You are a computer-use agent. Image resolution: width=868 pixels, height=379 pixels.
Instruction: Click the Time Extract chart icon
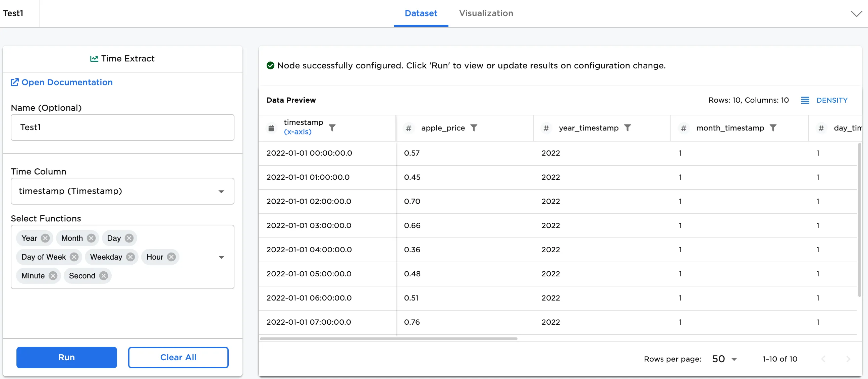94,58
